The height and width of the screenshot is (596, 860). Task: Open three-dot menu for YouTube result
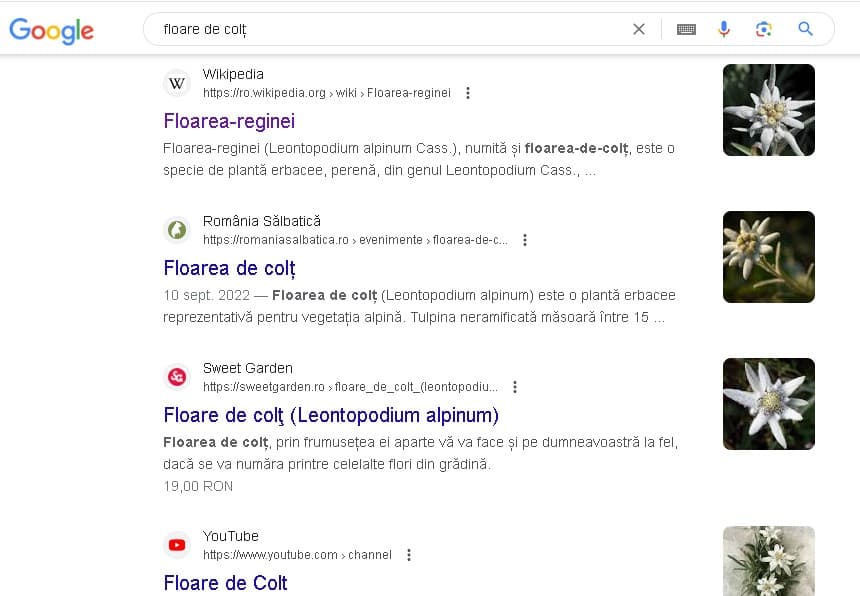[409, 555]
